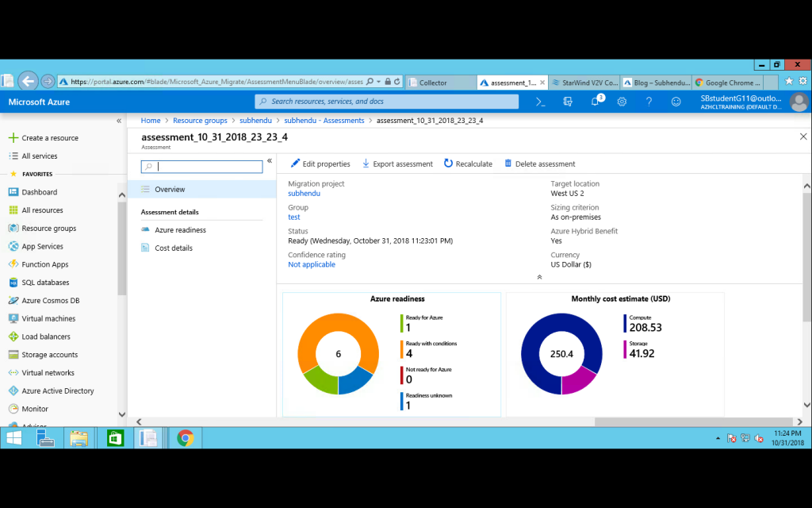Open Azure Cosmos DB
This screenshot has width=812, height=508.
[x=44, y=301]
